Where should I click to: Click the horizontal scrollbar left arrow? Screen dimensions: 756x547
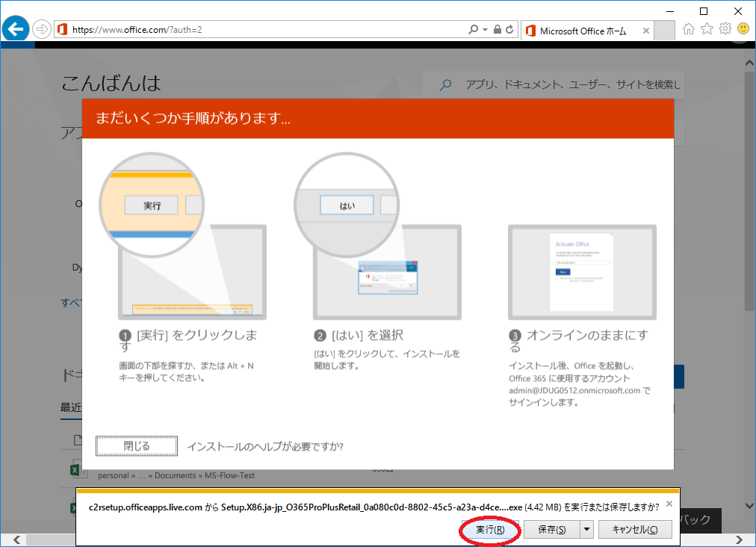[16, 540]
